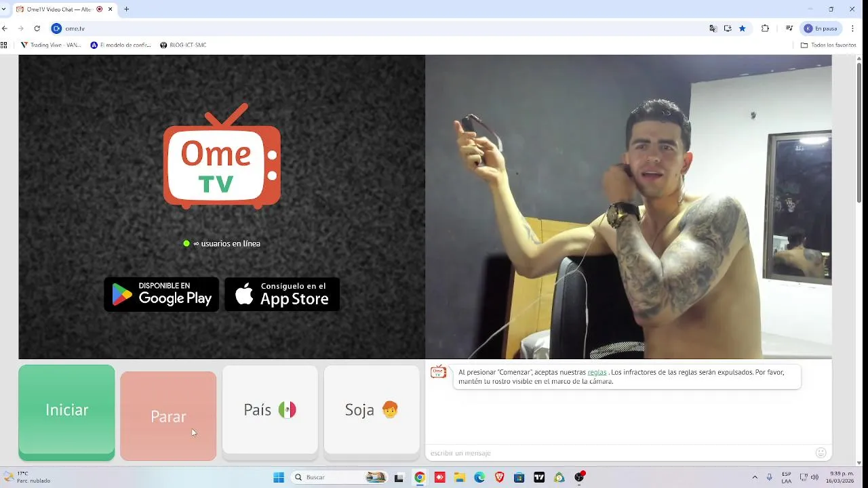
Task: Click the ome.tv address bar
Action: [x=380, y=28]
